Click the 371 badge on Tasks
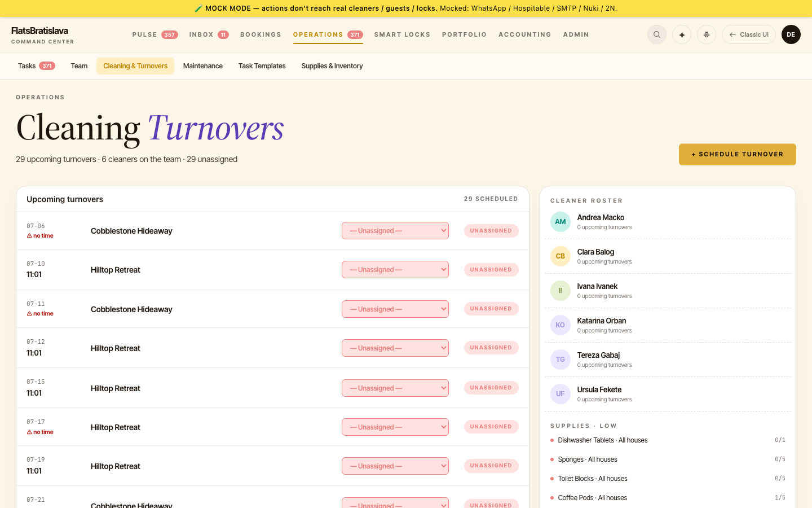 coord(47,66)
